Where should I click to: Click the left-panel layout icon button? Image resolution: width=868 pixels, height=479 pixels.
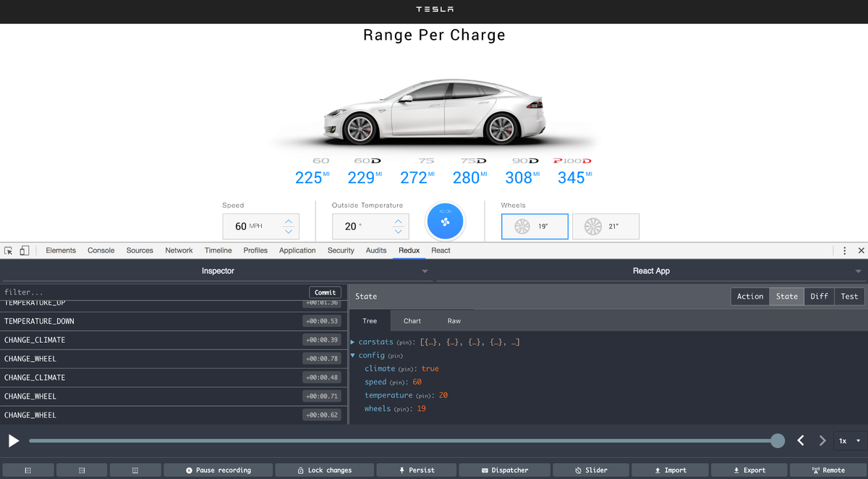(x=27, y=470)
